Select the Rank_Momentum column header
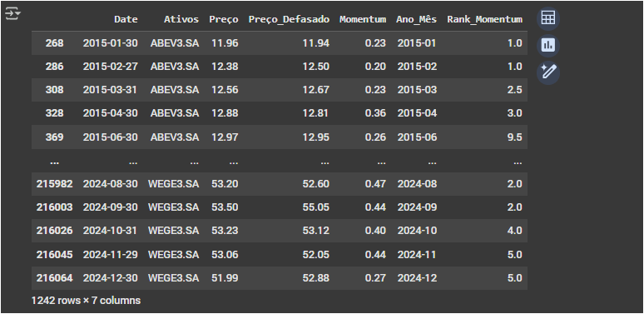 (484, 19)
